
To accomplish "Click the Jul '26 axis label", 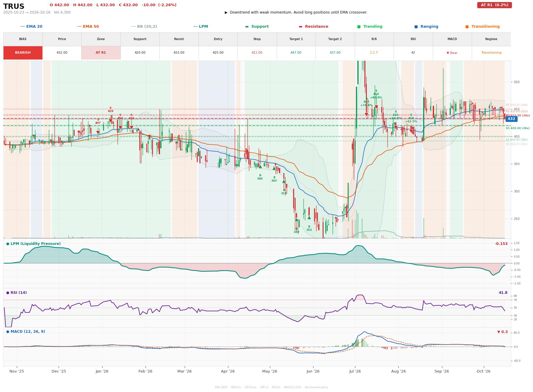I will (x=355, y=371).
